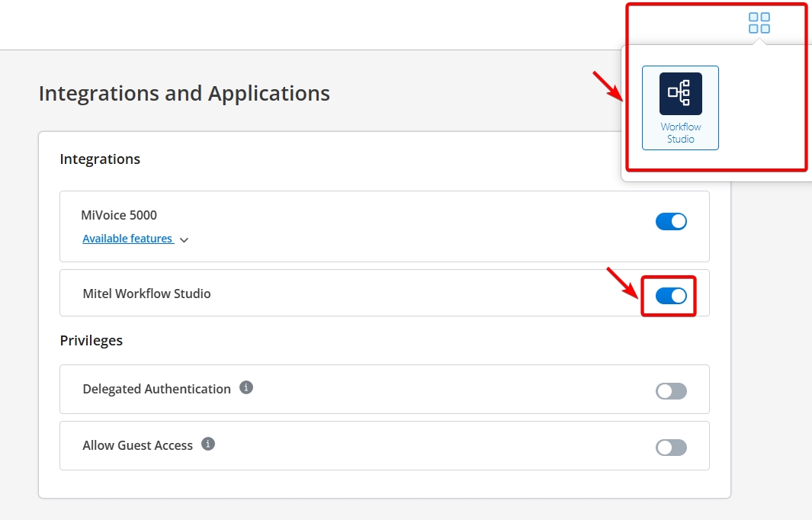Select the Integrations section heading
This screenshot has height=520, width=812.
pyautogui.click(x=100, y=159)
